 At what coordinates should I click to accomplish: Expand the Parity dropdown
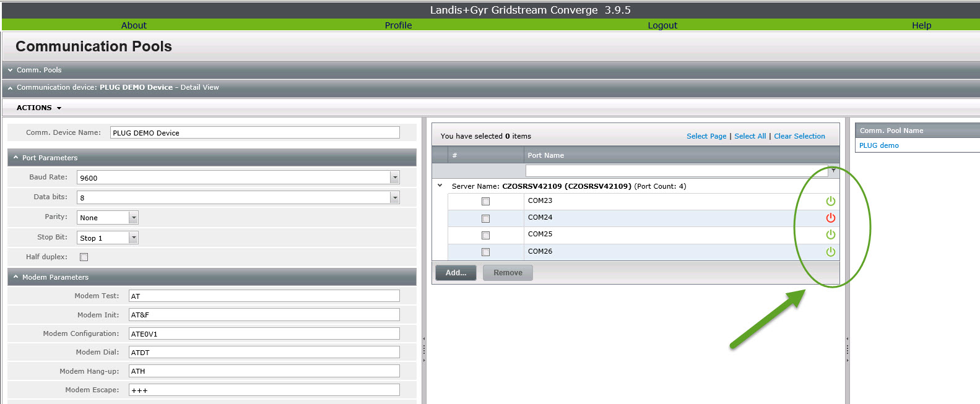133,218
